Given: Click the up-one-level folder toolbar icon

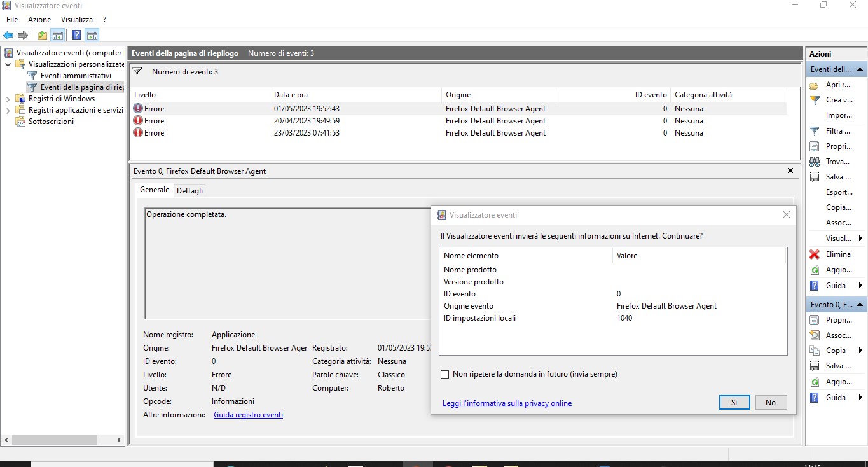Looking at the screenshot, I should click(x=43, y=36).
